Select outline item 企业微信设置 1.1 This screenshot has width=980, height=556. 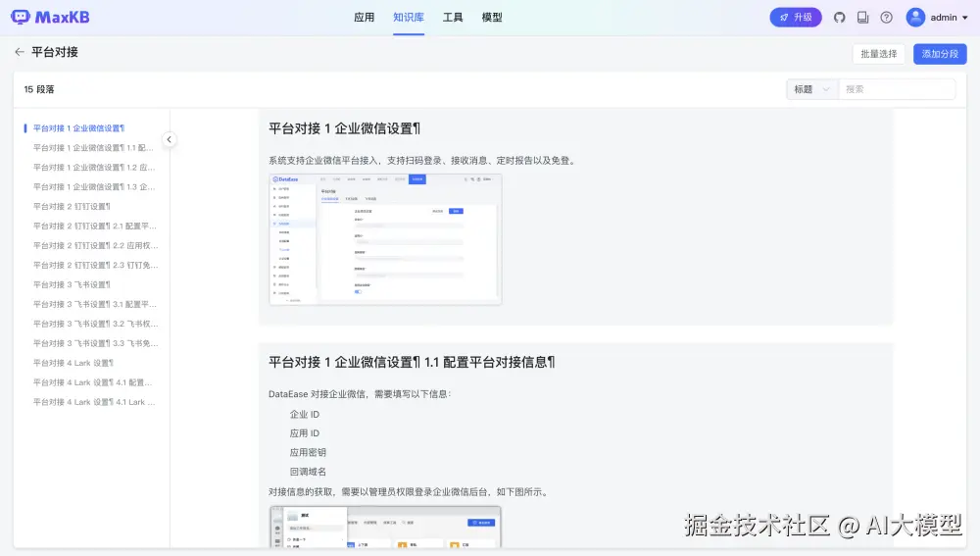coord(94,148)
